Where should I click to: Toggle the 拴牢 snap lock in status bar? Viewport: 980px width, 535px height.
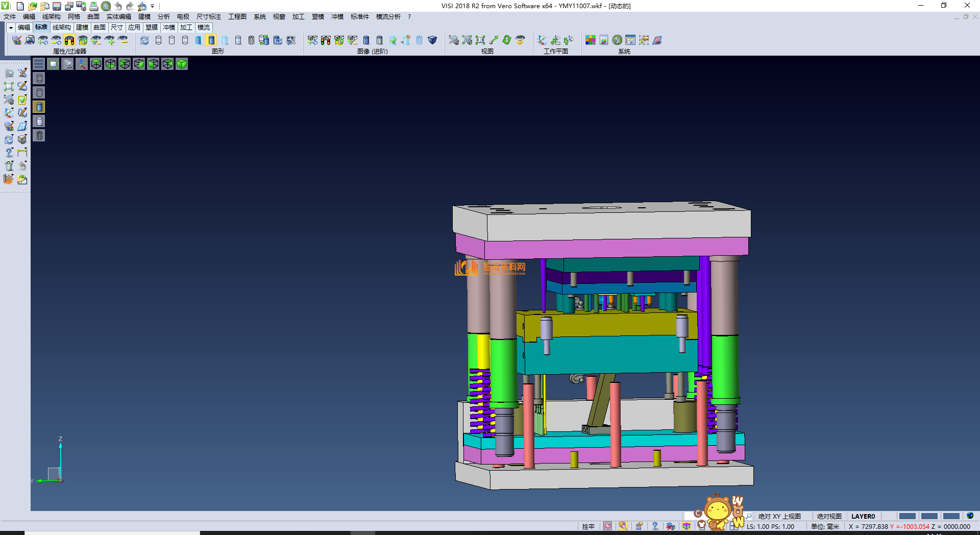(x=588, y=526)
